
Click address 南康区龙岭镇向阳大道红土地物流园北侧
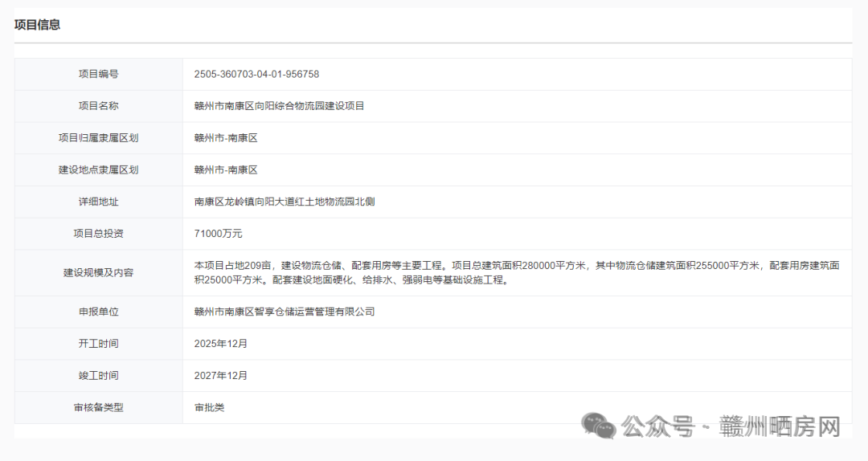coord(285,202)
